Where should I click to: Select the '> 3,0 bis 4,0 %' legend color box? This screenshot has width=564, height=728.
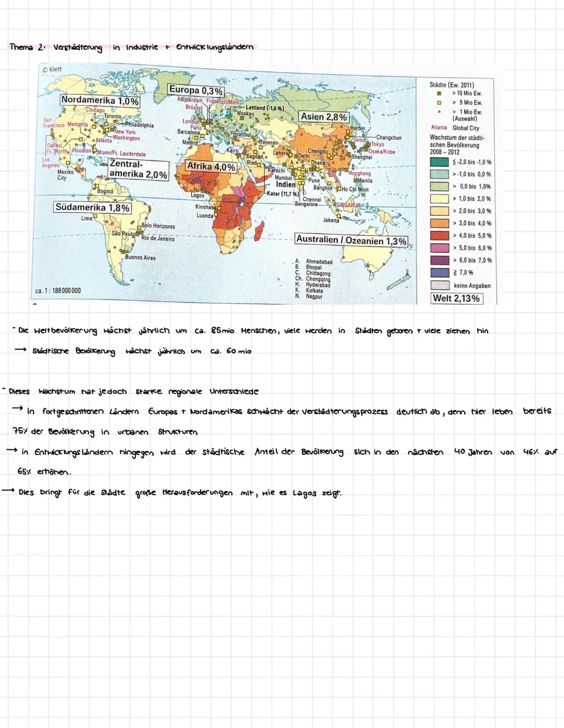439,223
